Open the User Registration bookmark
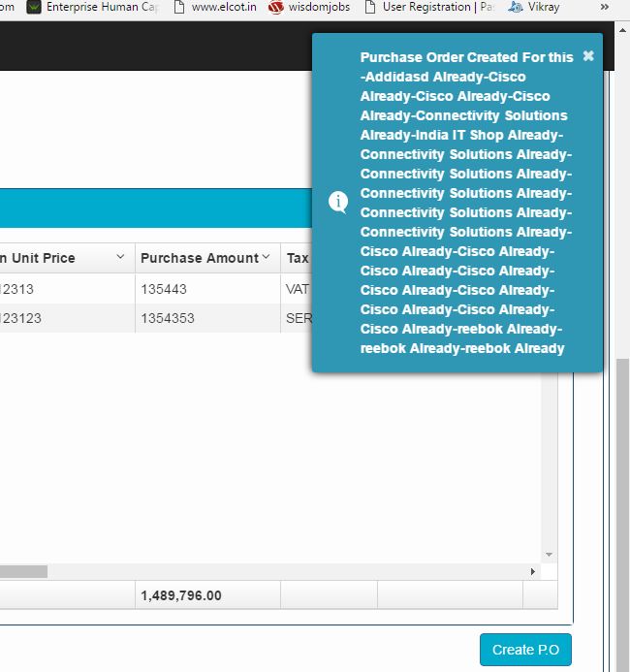This screenshot has height=672, width=630. coord(425,7)
